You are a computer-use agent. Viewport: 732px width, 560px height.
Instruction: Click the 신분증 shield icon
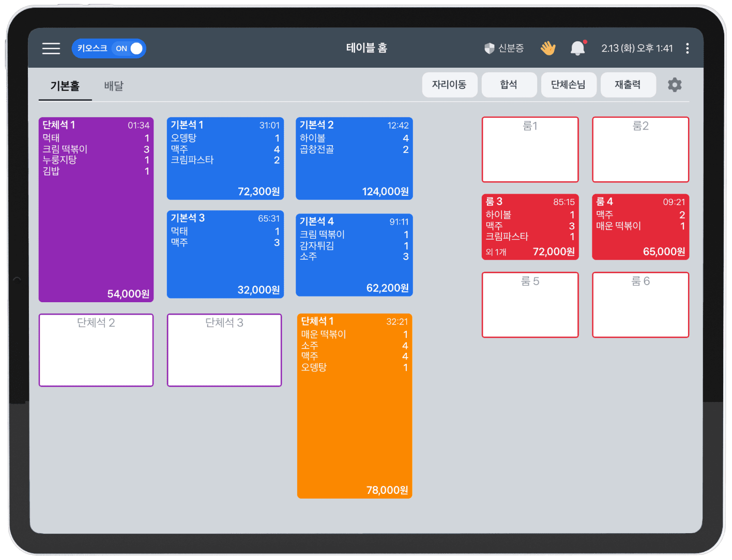pos(489,49)
